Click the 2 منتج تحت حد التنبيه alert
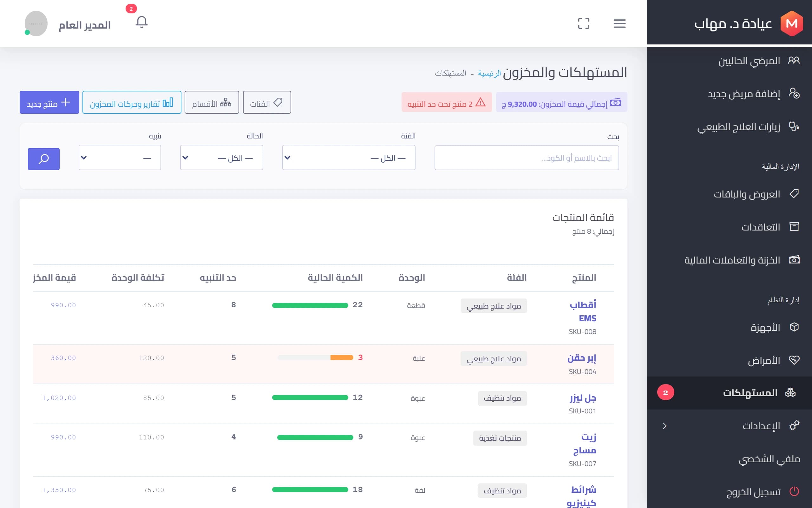Screen dimensions: 812x508 447,102
